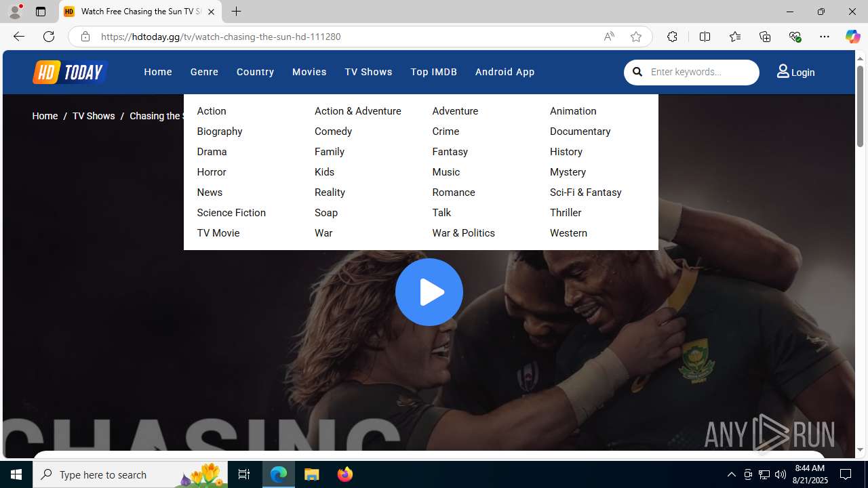Open the browser profile icon
This screenshot has height=488, width=868.
pos(15,12)
